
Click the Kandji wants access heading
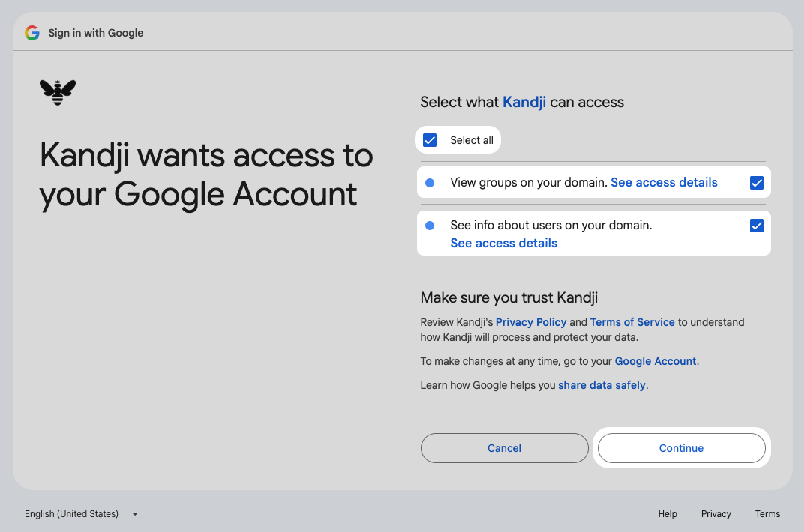(x=206, y=175)
